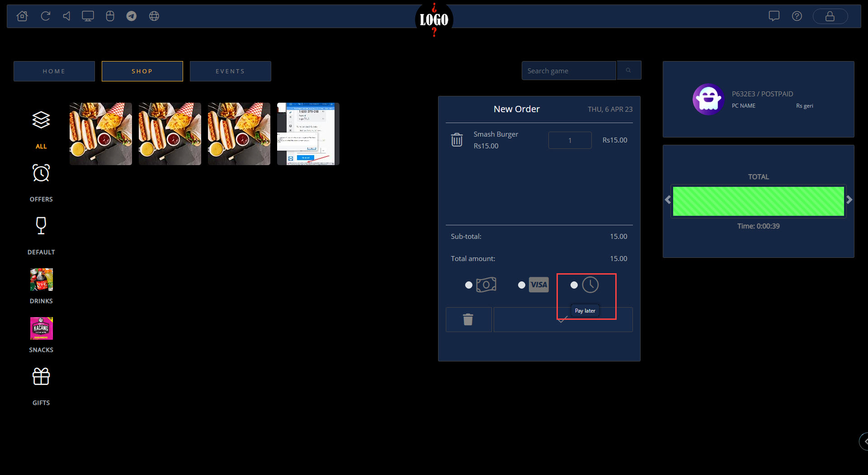Screen dimensions: 868x475
Task: Click the ghost user avatar
Action: 708,99
